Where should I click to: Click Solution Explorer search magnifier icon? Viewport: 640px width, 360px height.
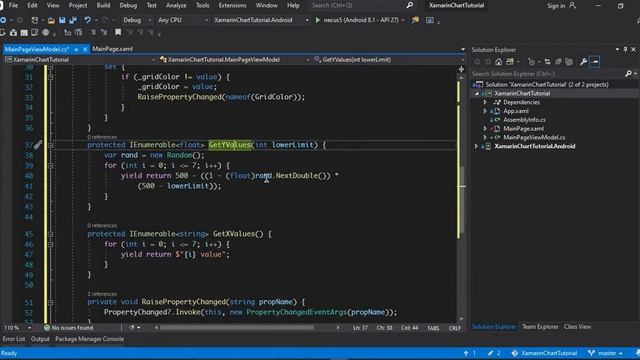coord(628,74)
